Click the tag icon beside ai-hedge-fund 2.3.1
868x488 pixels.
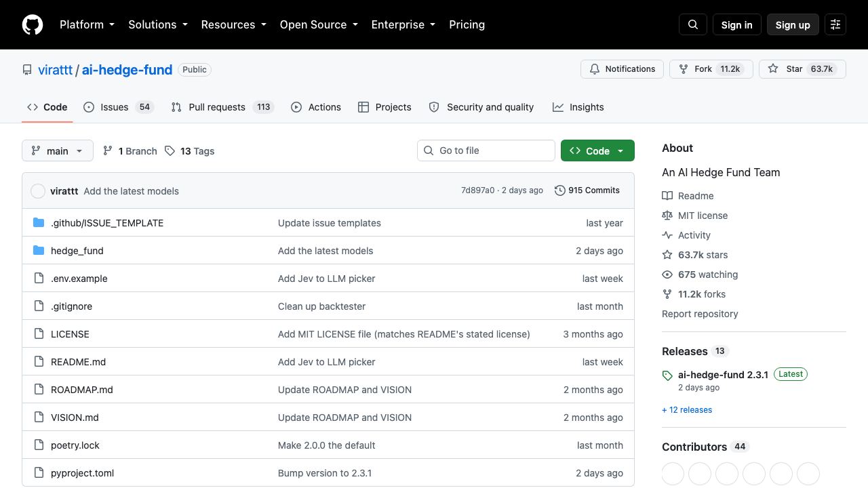click(x=667, y=375)
